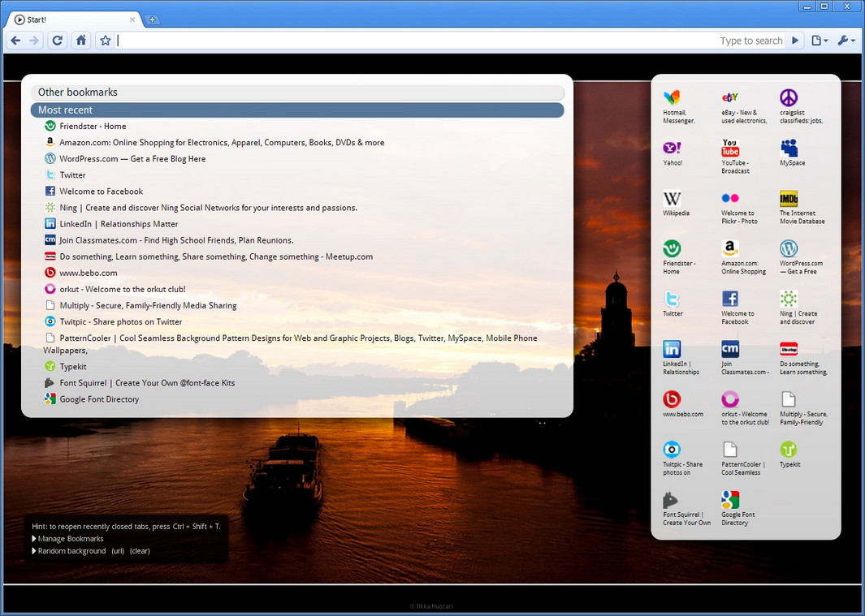Bookmark this page with the star icon
This screenshot has height=616, width=865.
click(x=105, y=41)
